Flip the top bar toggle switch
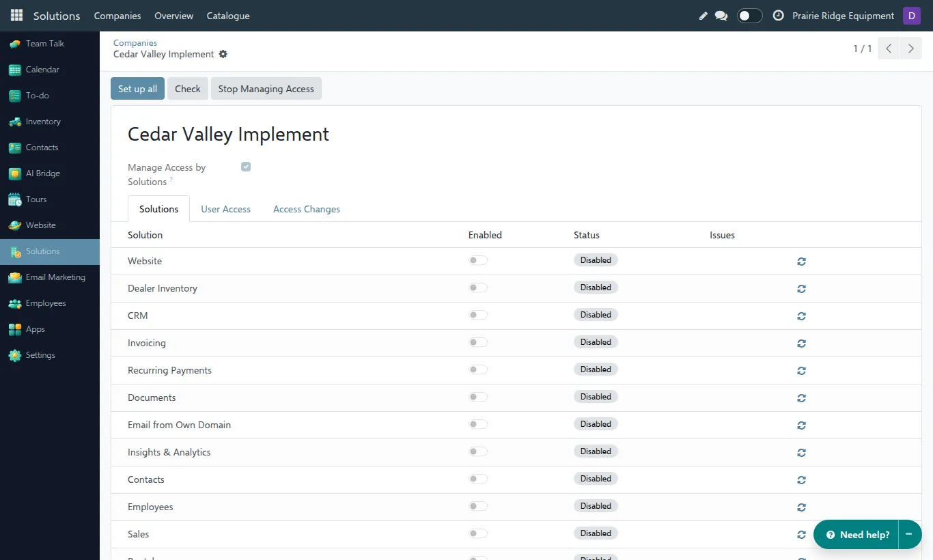The height and width of the screenshot is (560, 933). (750, 16)
